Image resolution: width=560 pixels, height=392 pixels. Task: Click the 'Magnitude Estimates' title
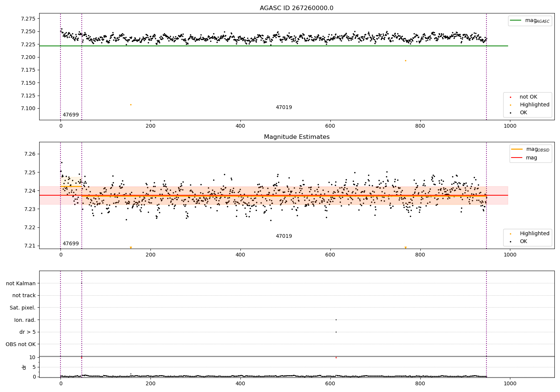(296, 137)
